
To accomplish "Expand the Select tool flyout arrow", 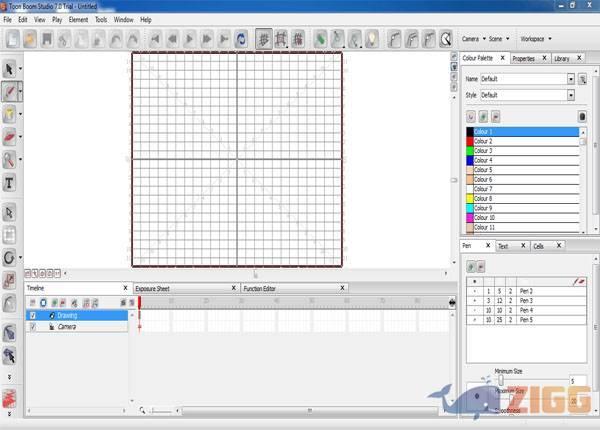I will coord(21,69).
